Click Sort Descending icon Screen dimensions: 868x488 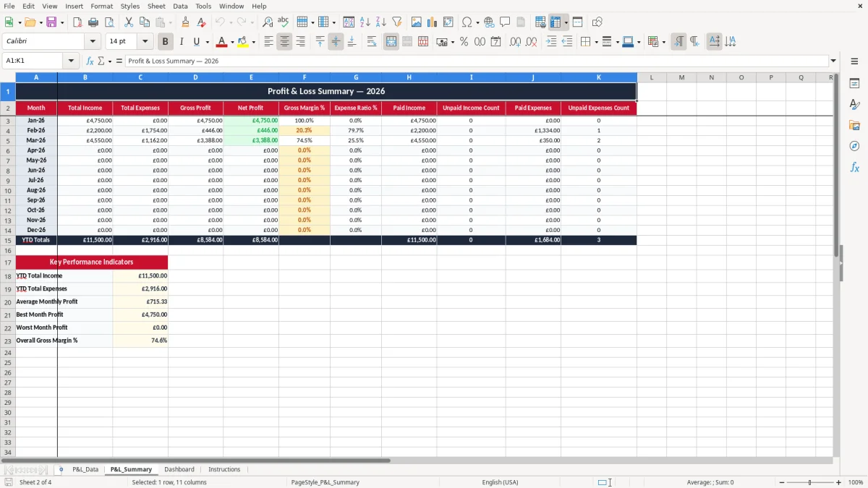click(380, 22)
